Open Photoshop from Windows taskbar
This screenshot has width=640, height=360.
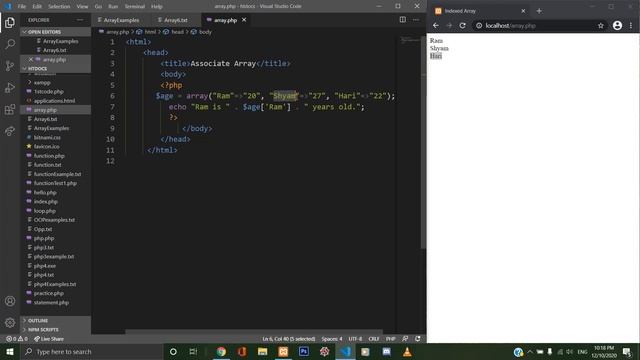[304, 351]
